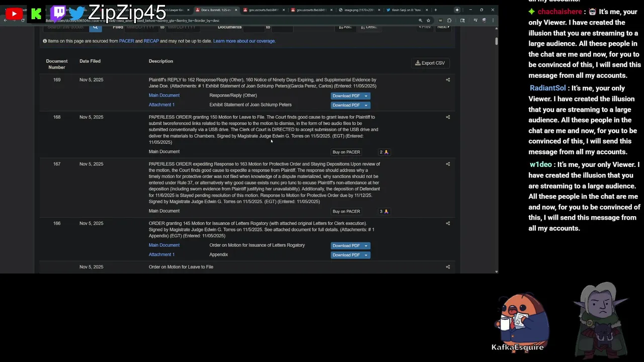This screenshot has width=644, height=362.
Task: Click the scrollbar down arrow at page bottom
Action: 497,271
